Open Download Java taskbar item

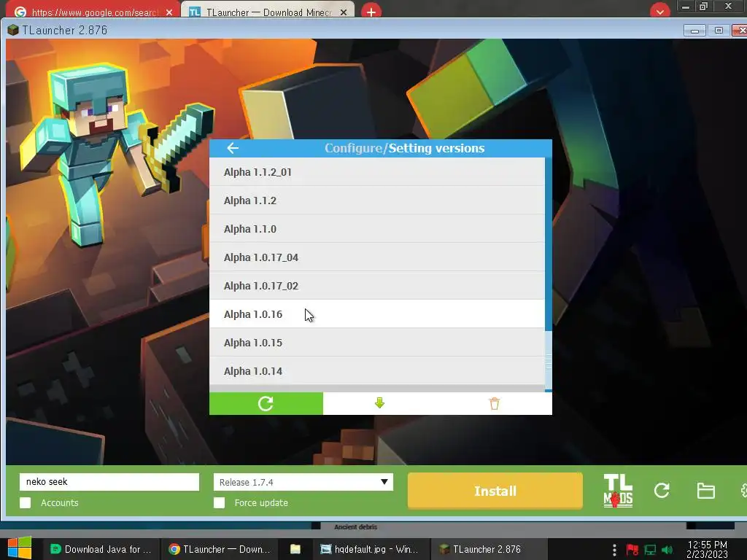(101, 549)
